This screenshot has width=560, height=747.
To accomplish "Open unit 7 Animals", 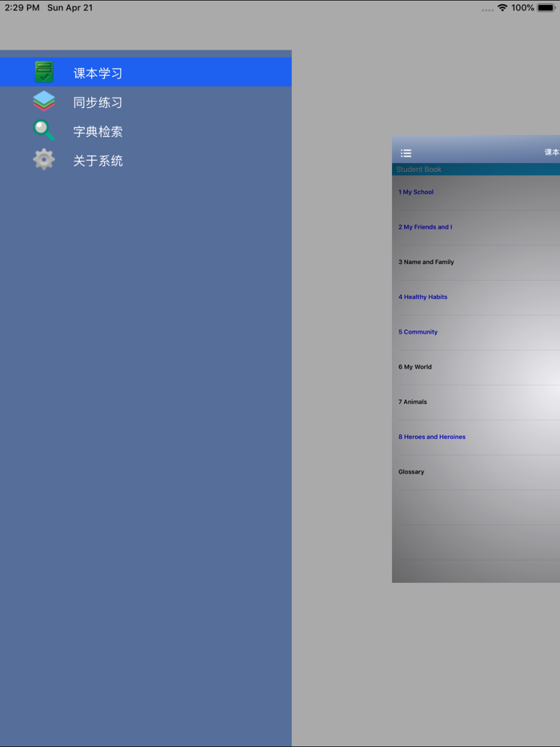I will 476,402.
